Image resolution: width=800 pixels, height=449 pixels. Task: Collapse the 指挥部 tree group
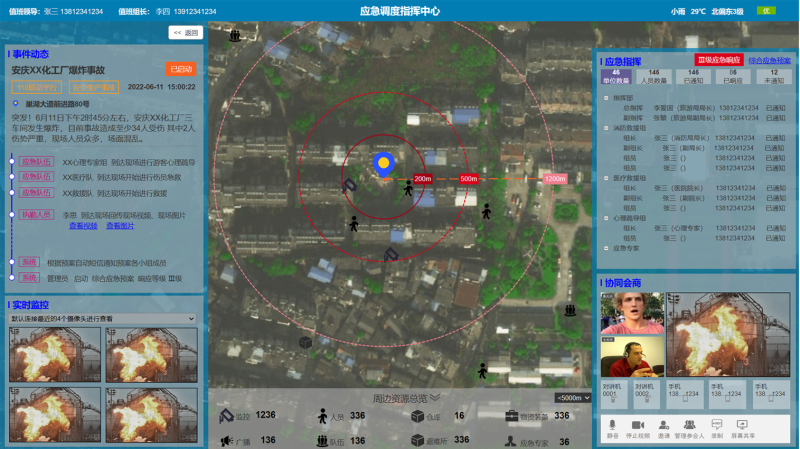[605, 98]
